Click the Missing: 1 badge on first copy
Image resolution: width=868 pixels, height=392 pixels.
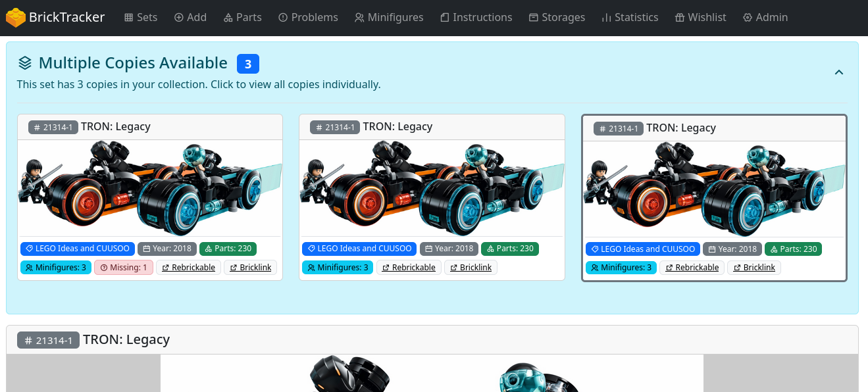coord(124,268)
